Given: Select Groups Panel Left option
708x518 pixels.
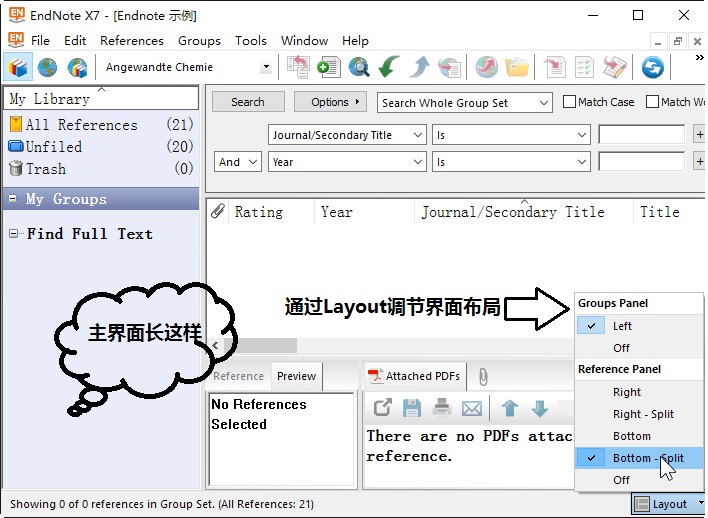Looking at the screenshot, I should pyautogui.click(x=639, y=326).
